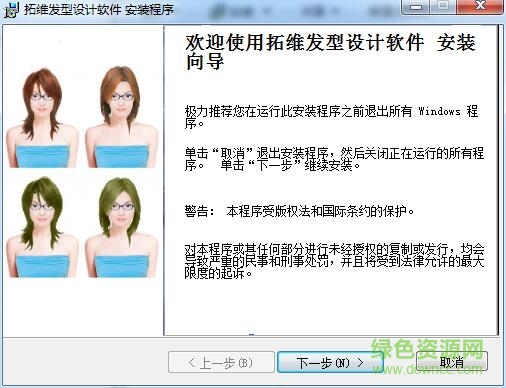Click the disabled 上一步(B) back button
The width and height of the screenshot is (506, 388).
click(221, 362)
